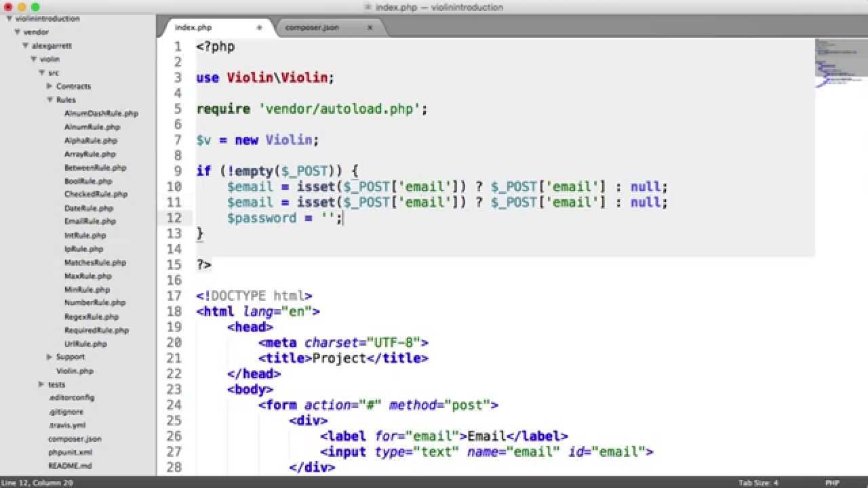Open EmailRule.php in the sidebar
The height and width of the screenshot is (488, 868).
[x=90, y=221]
